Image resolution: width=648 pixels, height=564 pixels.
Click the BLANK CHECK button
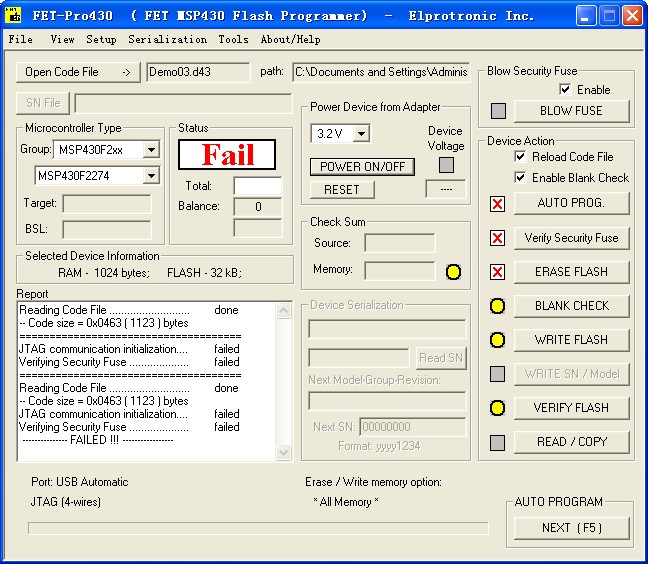(x=572, y=306)
